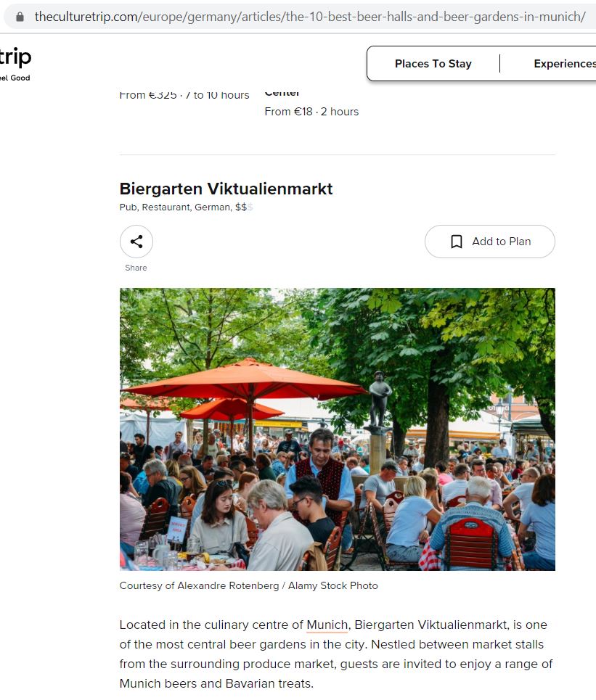This screenshot has width=596, height=700.
Task: Click the Biergarten Viktualienmarkt heading
Action: 226,189
